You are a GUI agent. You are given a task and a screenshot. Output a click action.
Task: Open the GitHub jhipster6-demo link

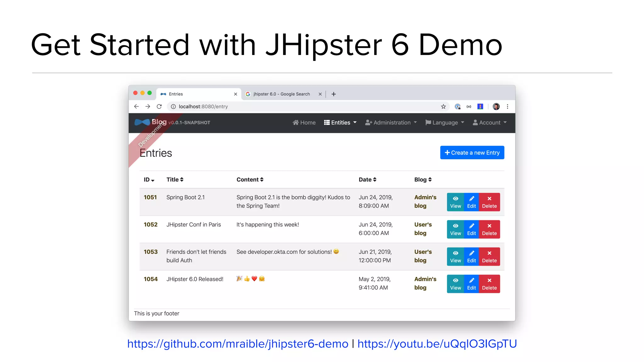click(x=238, y=344)
